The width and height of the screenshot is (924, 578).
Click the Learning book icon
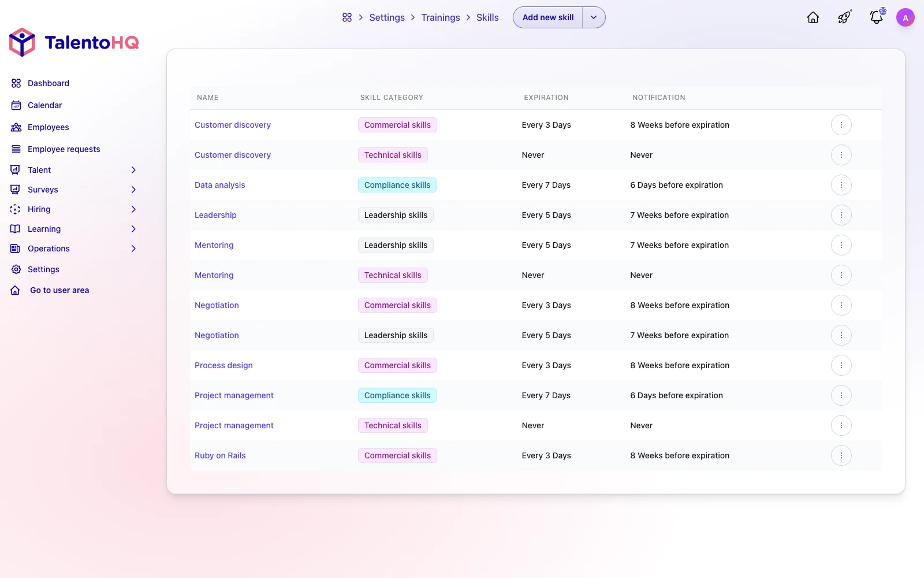pyautogui.click(x=16, y=229)
